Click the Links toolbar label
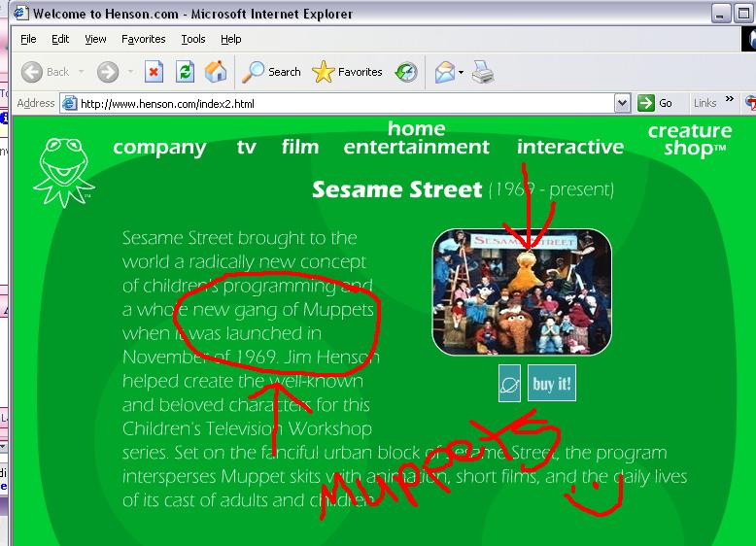756x546 pixels. (704, 103)
